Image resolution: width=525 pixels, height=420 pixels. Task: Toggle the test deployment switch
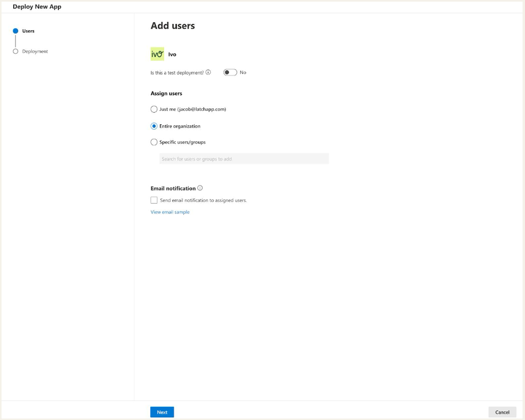[x=230, y=72]
